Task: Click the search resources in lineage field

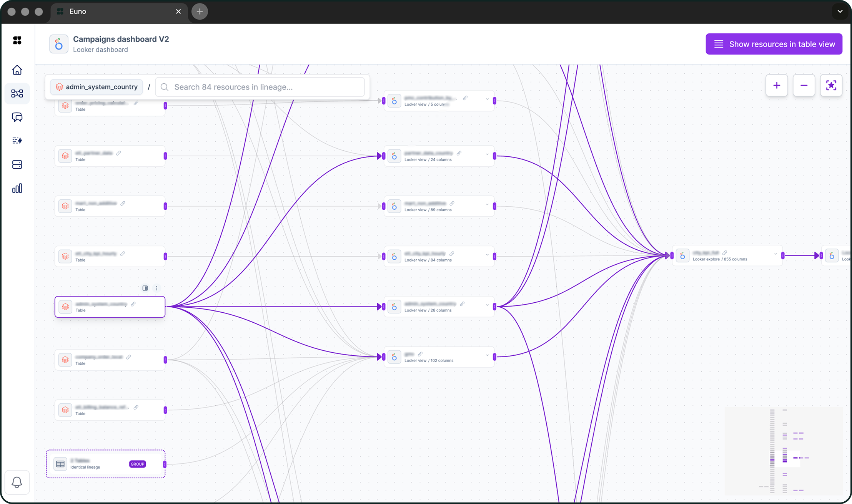Action: (x=265, y=87)
